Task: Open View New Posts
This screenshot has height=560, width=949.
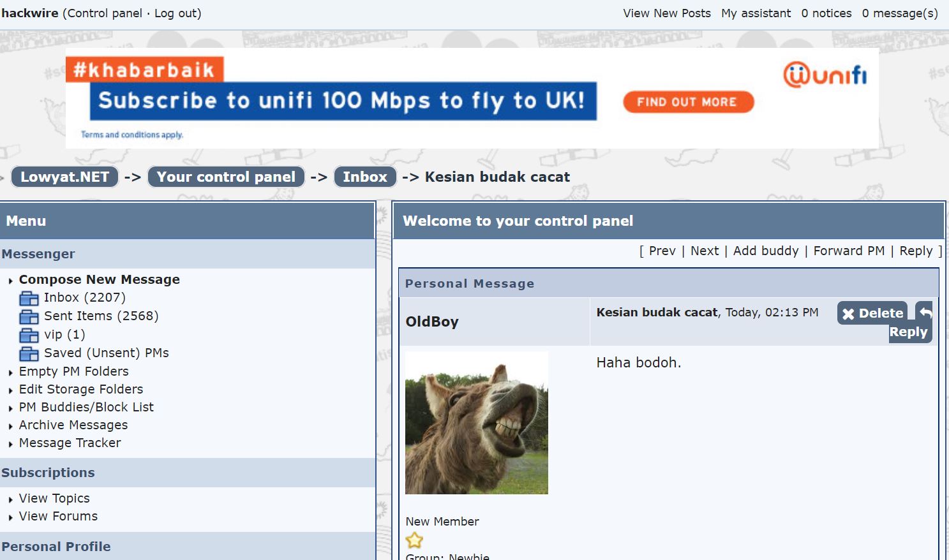Action: [x=666, y=13]
